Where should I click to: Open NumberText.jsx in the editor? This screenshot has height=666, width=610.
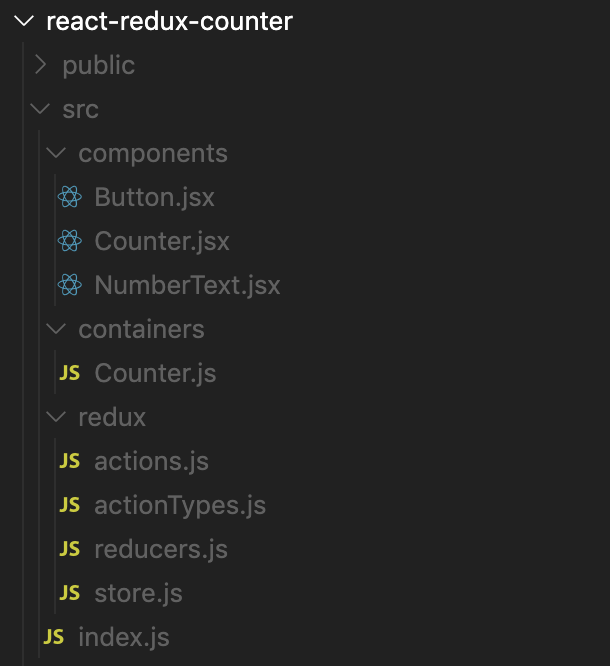pos(187,286)
